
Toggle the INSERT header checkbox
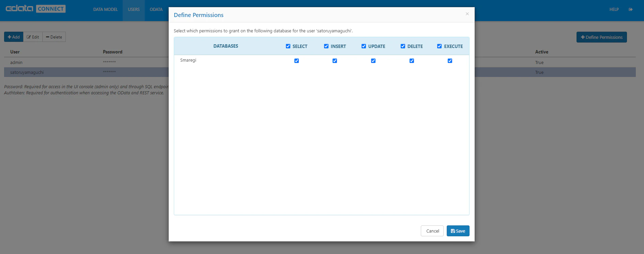coord(326,46)
